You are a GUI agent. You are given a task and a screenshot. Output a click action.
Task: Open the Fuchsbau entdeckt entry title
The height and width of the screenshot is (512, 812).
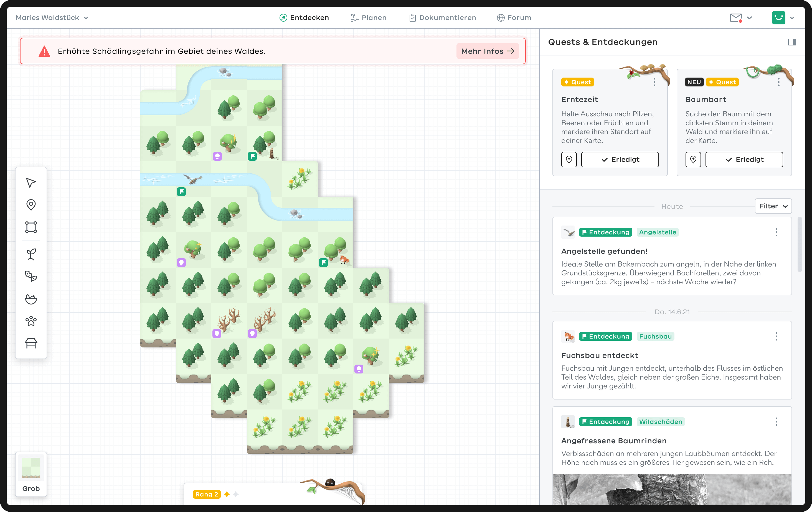point(600,355)
